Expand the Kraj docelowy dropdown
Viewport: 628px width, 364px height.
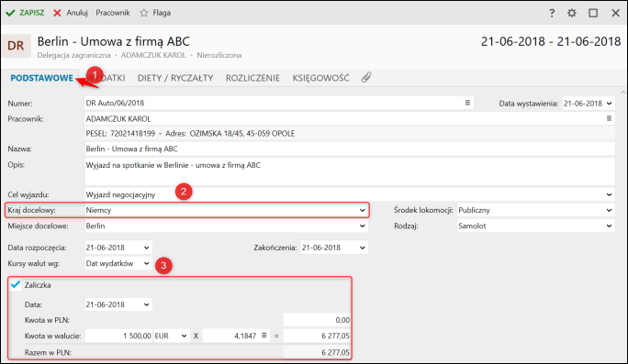[363, 210]
